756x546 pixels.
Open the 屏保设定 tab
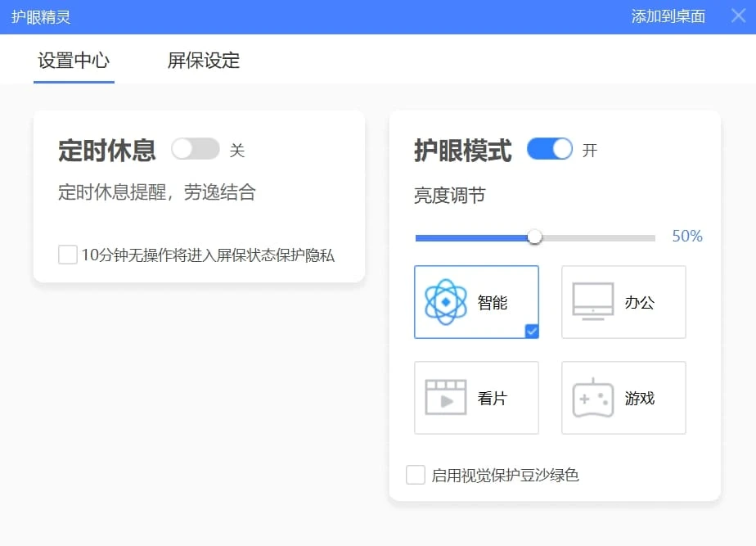click(204, 61)
